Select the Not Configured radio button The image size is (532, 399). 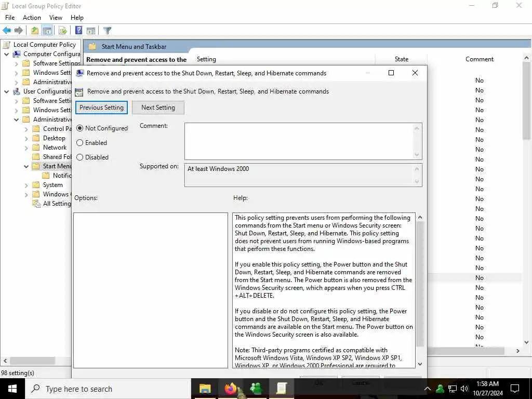click(79, 128)
